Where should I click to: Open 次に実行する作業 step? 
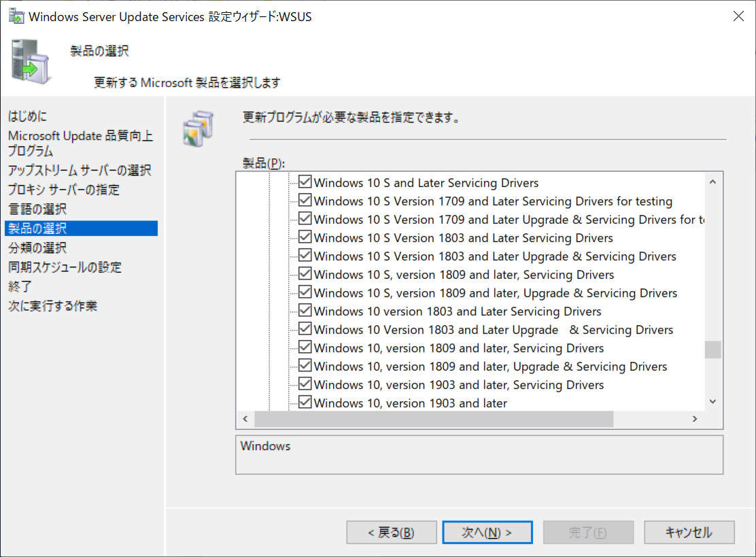pyautogui.click(x=52, y=305)
